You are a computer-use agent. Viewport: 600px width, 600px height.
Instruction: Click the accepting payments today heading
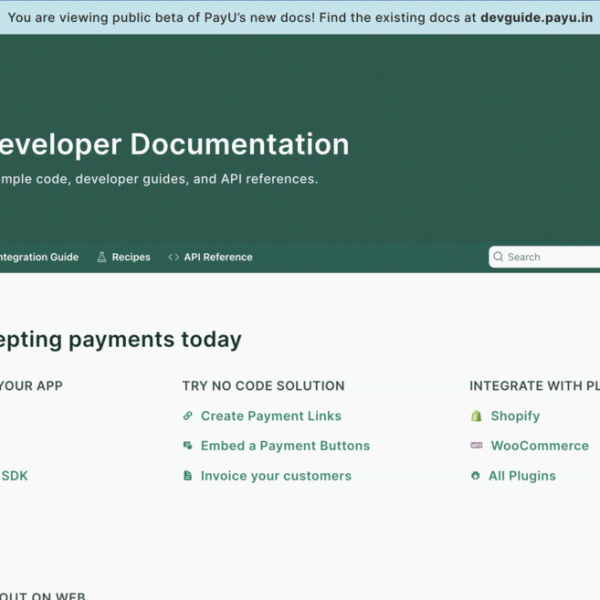[121, 340]
